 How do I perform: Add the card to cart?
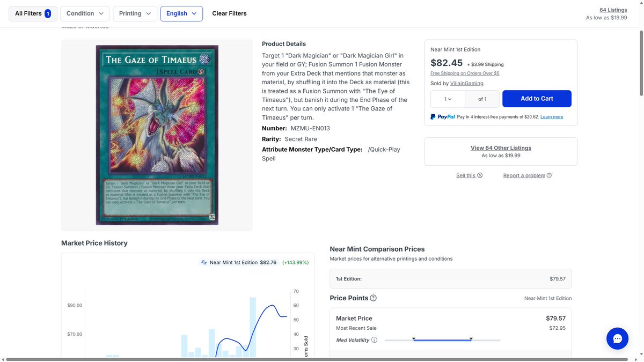click(537, 99)
